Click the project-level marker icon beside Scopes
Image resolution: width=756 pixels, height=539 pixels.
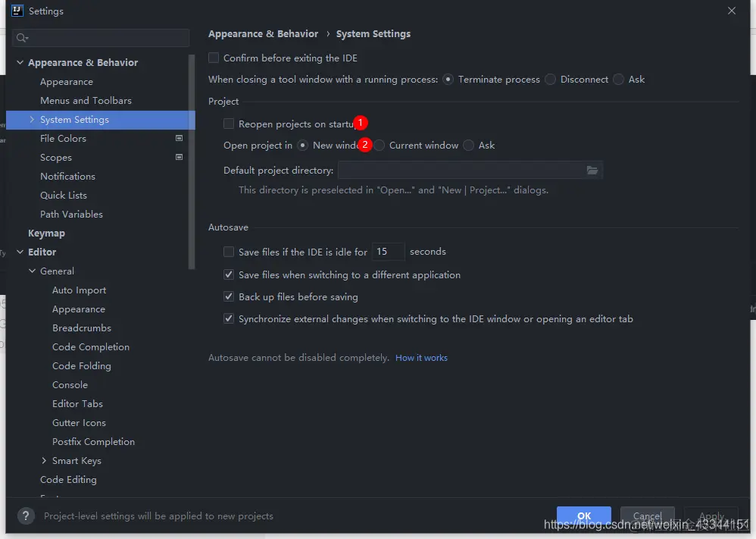[179, 157]
